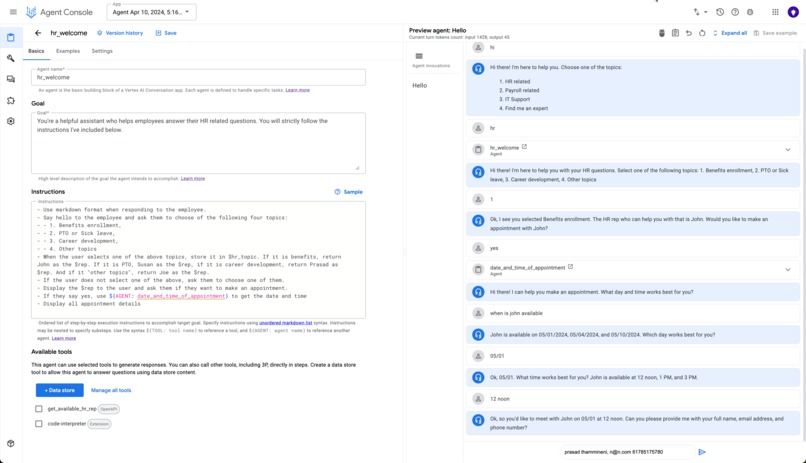Image resolution: width=806 pixels, height=463 pixels.
Task: Click the hr_welcome invocation clipboard icon
Action: point(478,150)
